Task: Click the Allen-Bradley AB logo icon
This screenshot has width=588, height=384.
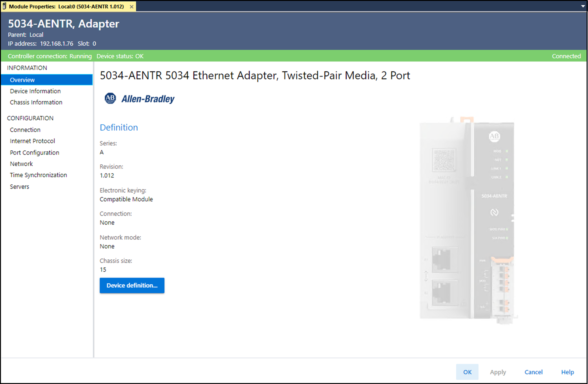Action: (x=110, y=98)
